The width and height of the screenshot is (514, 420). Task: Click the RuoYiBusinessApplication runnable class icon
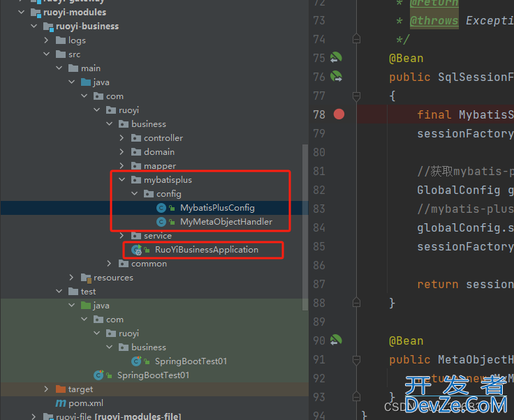[x=136, y=250]
